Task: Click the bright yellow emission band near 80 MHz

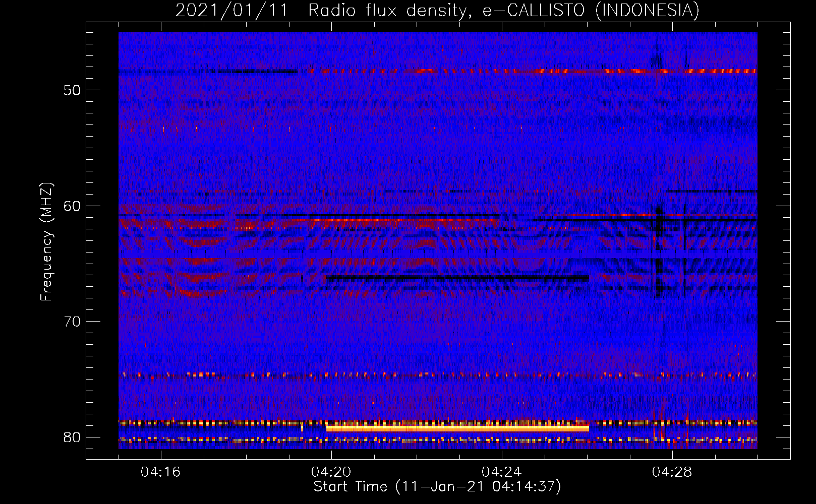Action: click(x=457, y=428)
